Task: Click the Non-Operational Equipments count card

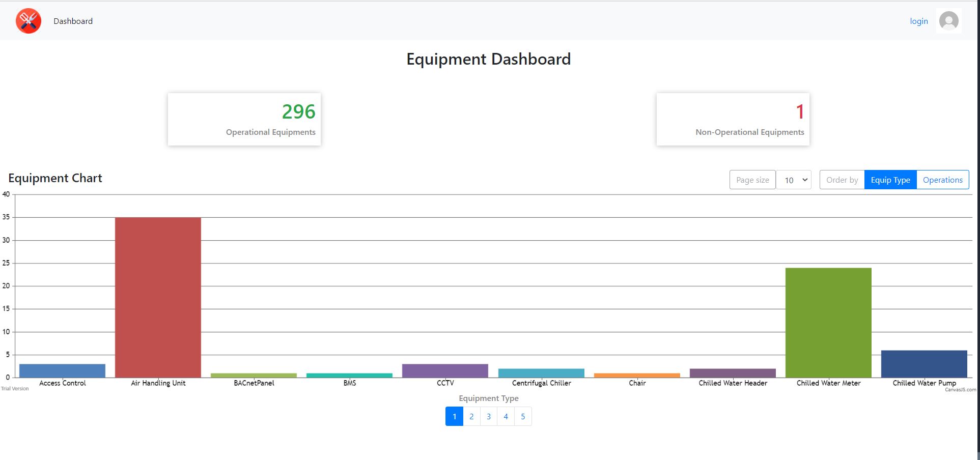Action: (732, 119)
